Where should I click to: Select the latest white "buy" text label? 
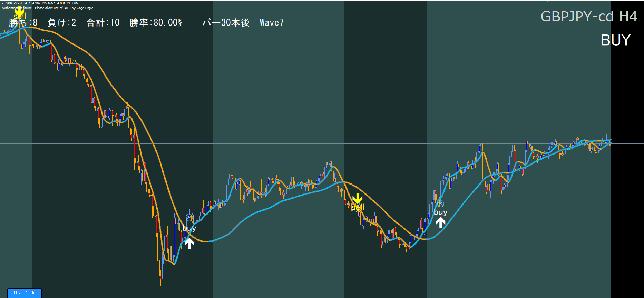click(x=440, y=212)
